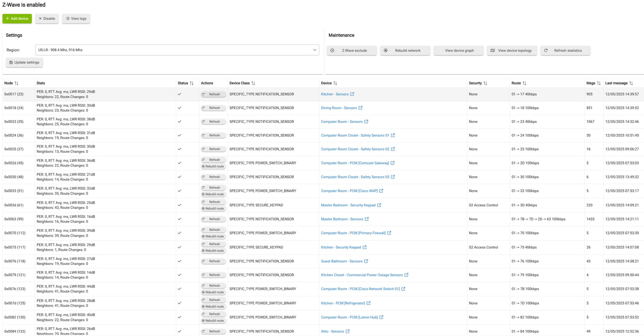Click sort arrows on Last message column
The image size is (644, 336).
(x=631, y=83)
